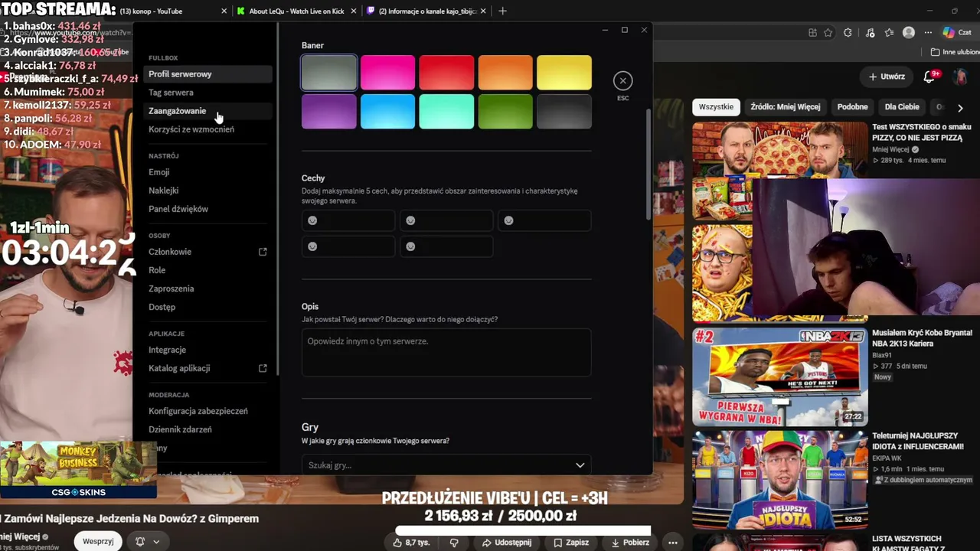Open Katalog aplikacji external link icon
This screenshot has width=980, height=551.
[263, 368]
